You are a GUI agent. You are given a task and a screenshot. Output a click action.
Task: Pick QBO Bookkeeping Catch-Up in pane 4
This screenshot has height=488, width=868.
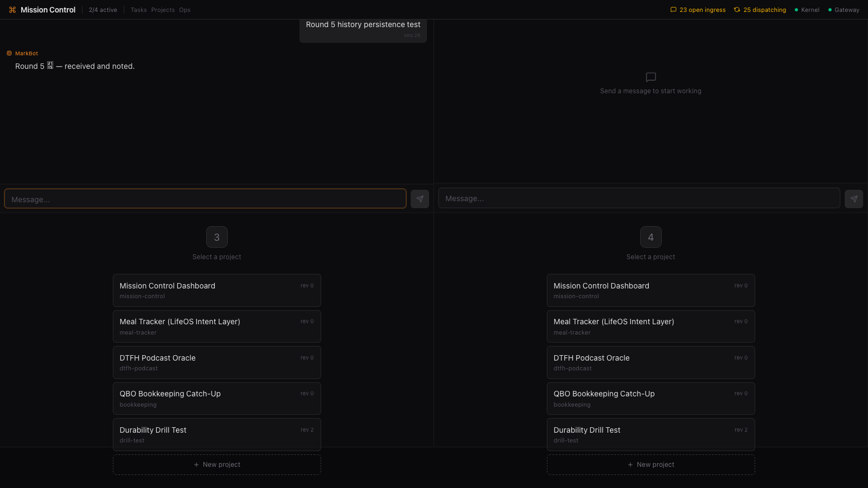(x=650, y=399)
